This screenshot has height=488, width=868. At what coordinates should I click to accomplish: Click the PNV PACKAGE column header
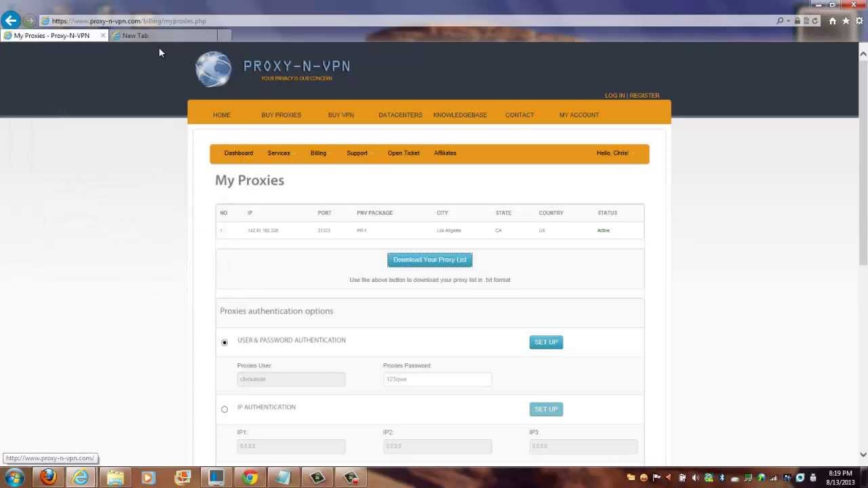(x=375, y=213)
